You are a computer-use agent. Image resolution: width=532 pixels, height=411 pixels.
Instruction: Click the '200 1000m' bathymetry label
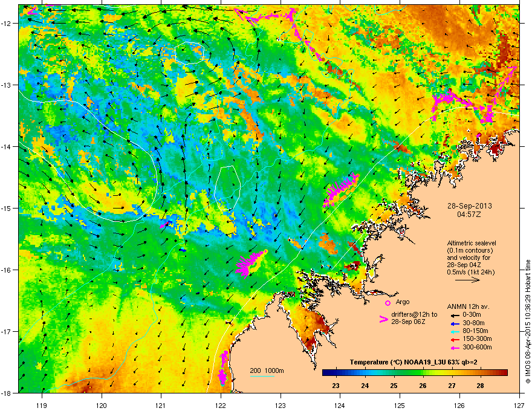(267, 371)
